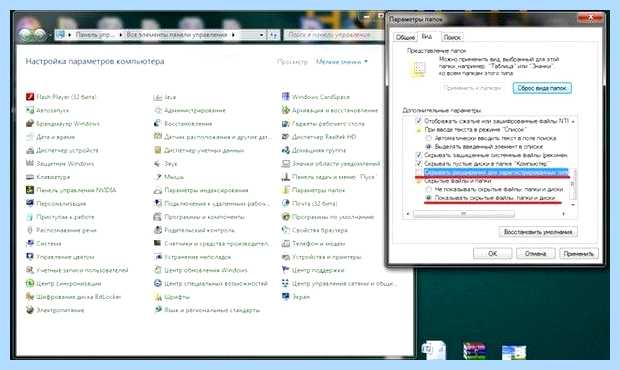Click the horizontal scrollbar thumb in settings list

tap(463, 214)
